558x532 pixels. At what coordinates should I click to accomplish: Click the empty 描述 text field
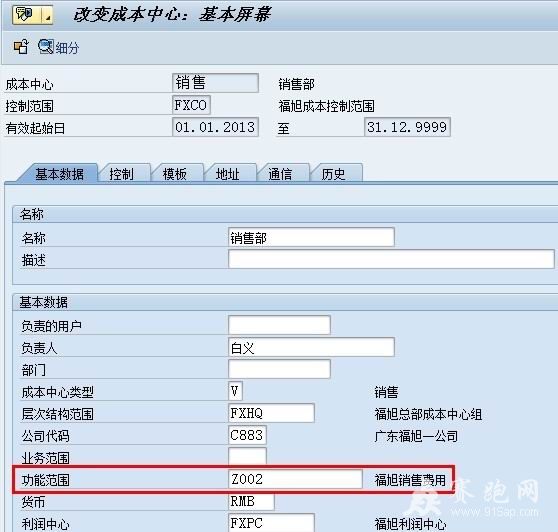coord(391,259)
